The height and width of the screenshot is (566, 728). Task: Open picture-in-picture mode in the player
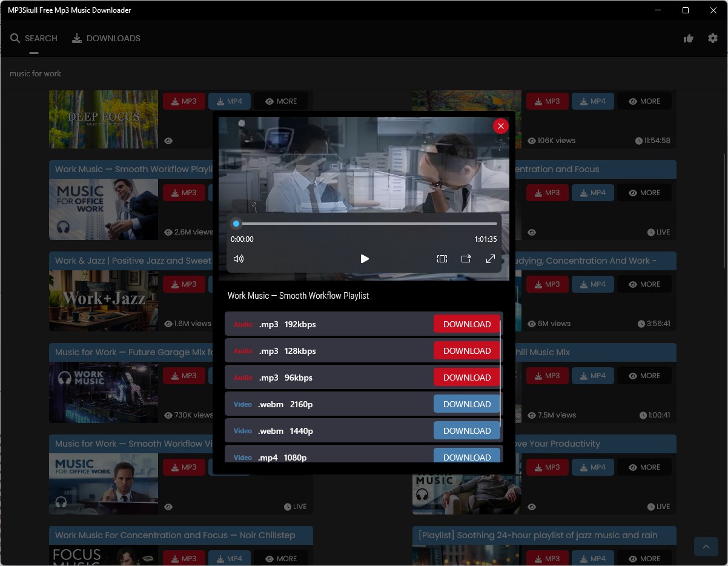point(466,259)
